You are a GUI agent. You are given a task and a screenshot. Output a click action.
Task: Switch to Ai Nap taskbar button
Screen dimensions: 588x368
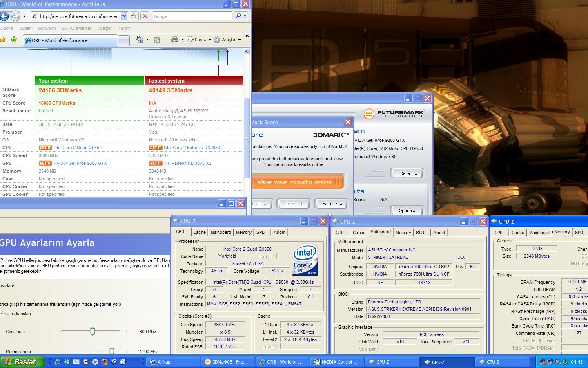[x=173, y=362]
